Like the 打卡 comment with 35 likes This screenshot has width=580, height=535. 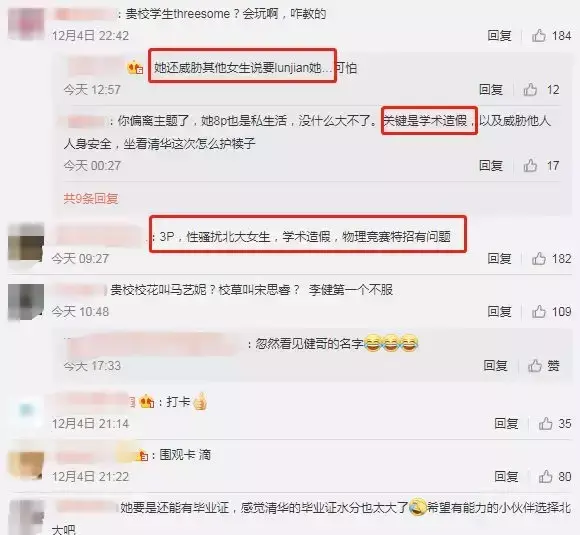click(x=554, y=424)
